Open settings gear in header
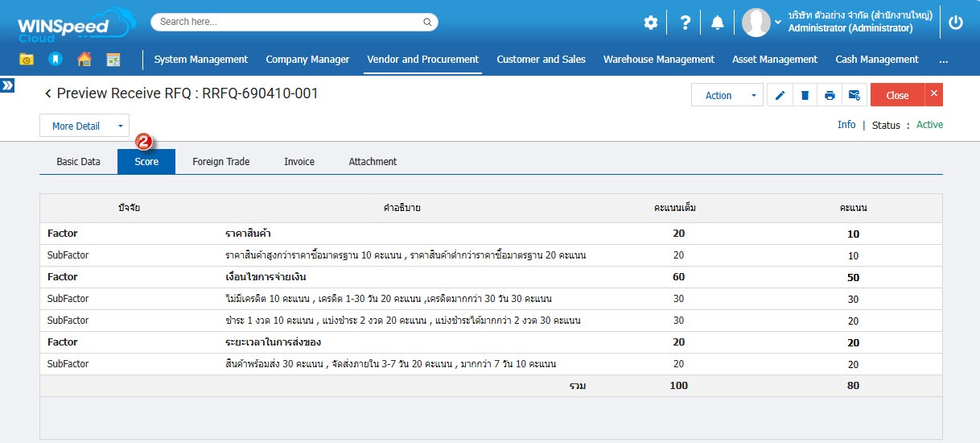The image size is (980, 443). (x=650, y=23)
